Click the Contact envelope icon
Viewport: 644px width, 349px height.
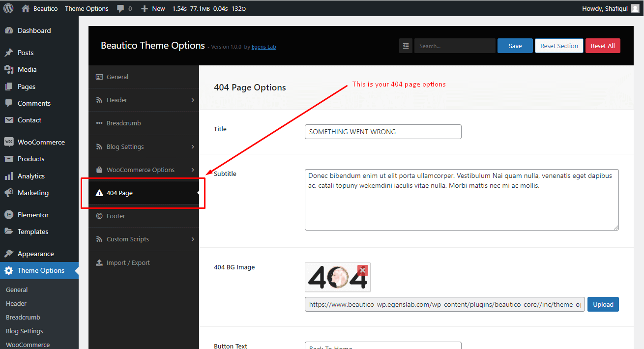9,120
